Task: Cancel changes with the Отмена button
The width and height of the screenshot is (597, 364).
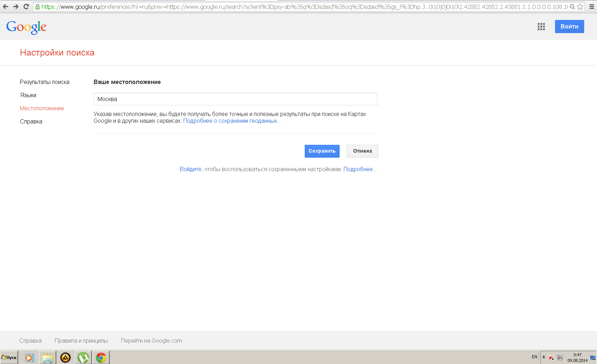Action: pyautogui.click(x=362, y=151)
